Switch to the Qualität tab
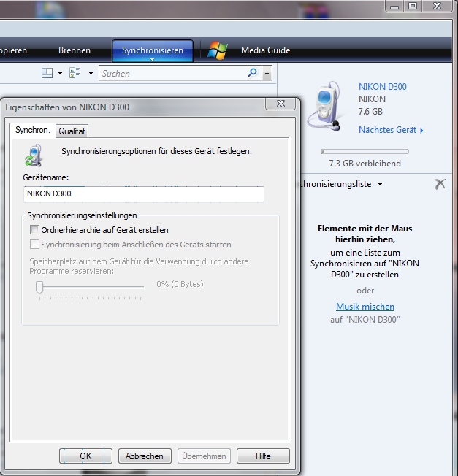The width and height of the screenshot is (458, 476). [72, 131]
